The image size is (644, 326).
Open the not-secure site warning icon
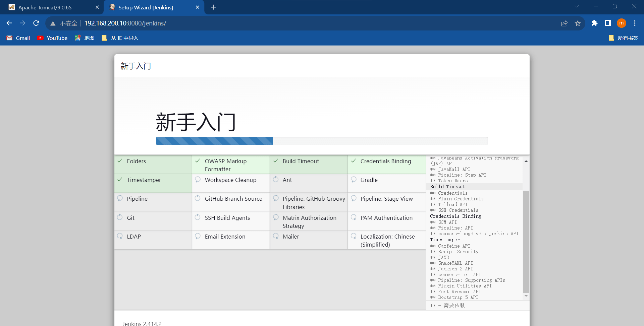[53, 23]
